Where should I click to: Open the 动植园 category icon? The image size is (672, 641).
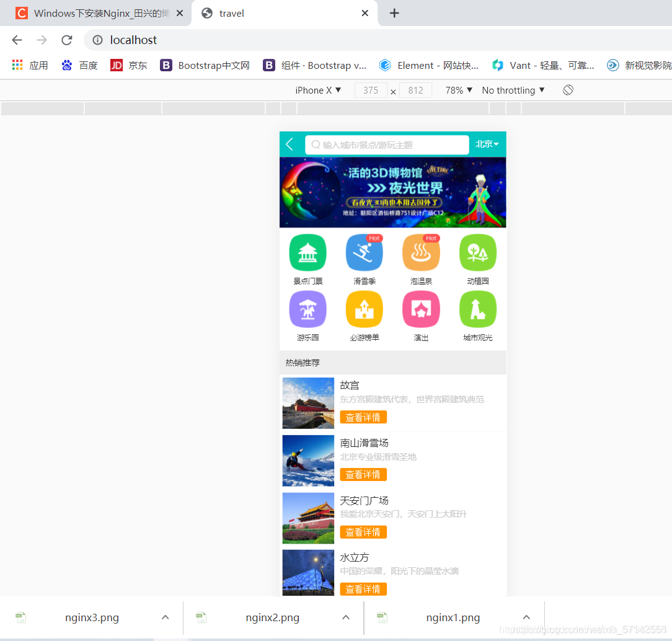pyautogui.click(x=478, y=253)
